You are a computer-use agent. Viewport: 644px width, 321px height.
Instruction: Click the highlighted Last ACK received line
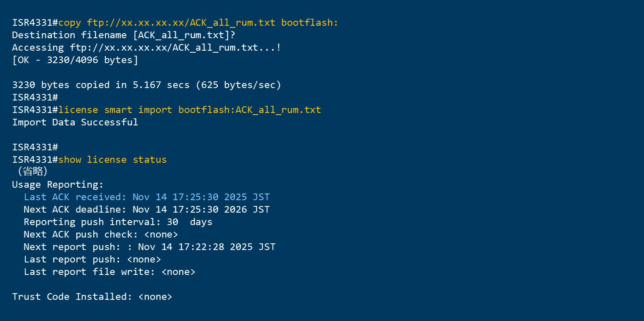(147, 197)
